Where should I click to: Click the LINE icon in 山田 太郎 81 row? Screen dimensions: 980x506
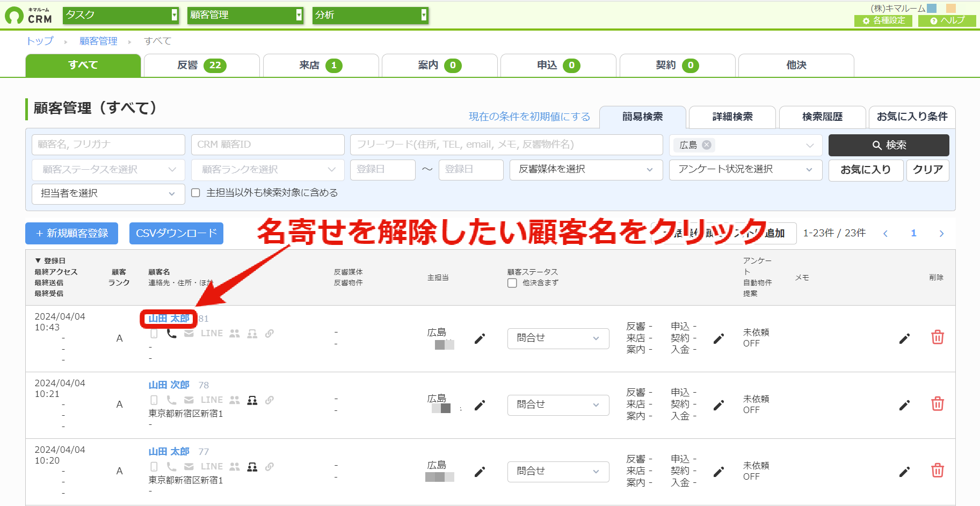point(212,334)
